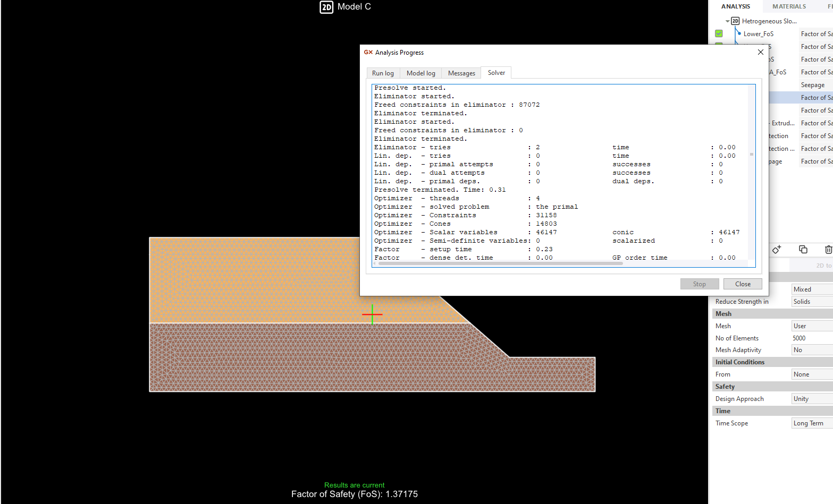Click the GX logo in Analysis Progress dialog
The image size is (833, 504).
(368, 52)
